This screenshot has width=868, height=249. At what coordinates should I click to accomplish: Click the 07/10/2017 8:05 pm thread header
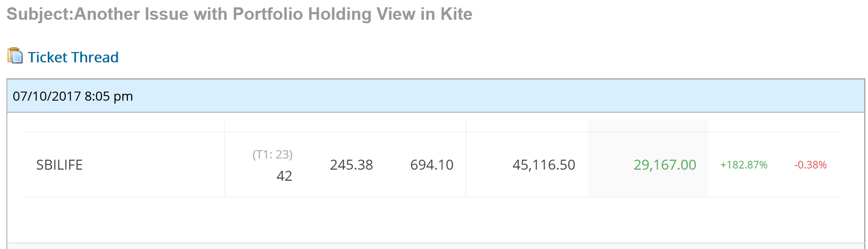(436, 96)
